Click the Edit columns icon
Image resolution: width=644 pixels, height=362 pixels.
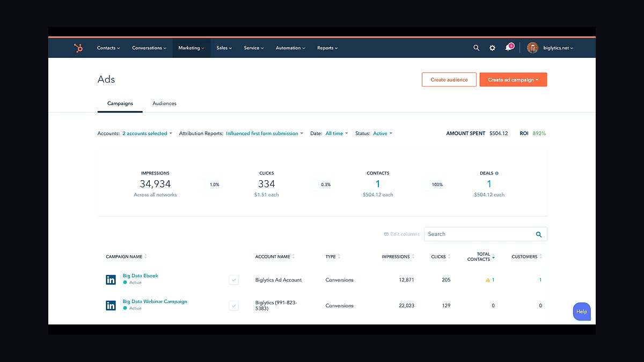tap(386, 234)
